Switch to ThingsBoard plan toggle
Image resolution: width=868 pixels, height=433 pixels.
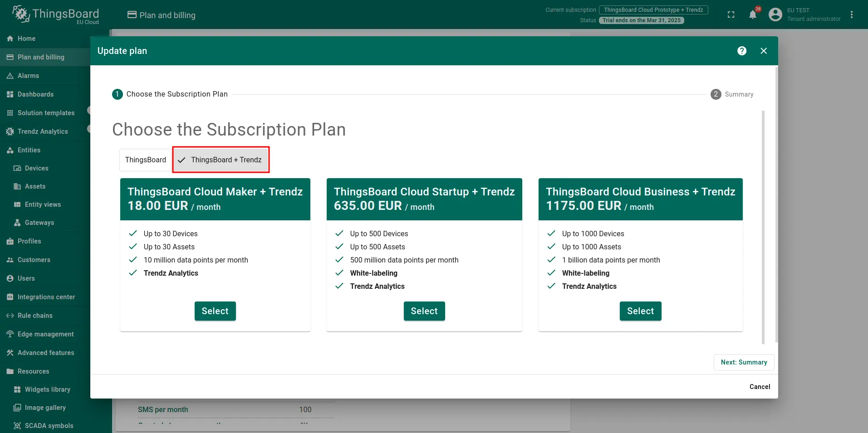tap(146, 160)
